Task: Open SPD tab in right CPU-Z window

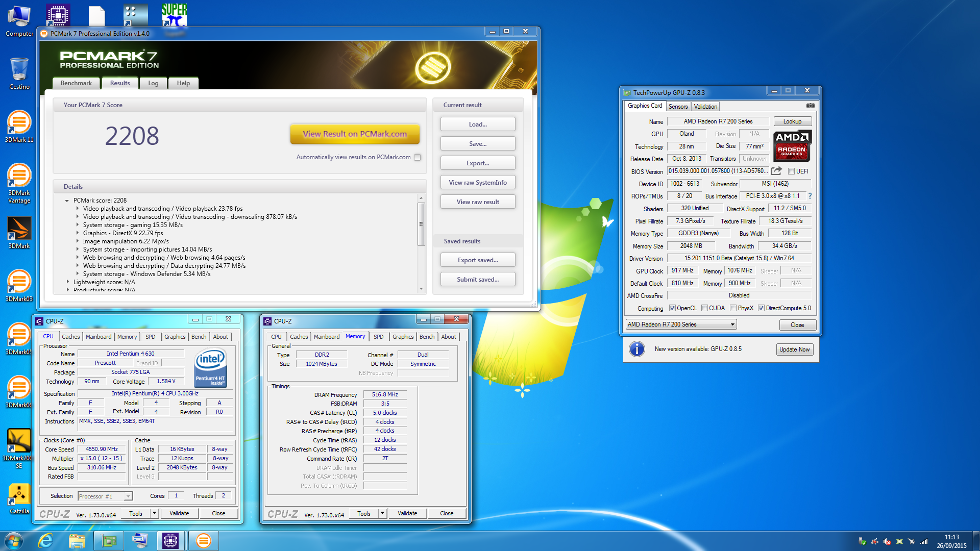Action: (x=378, y=337)
